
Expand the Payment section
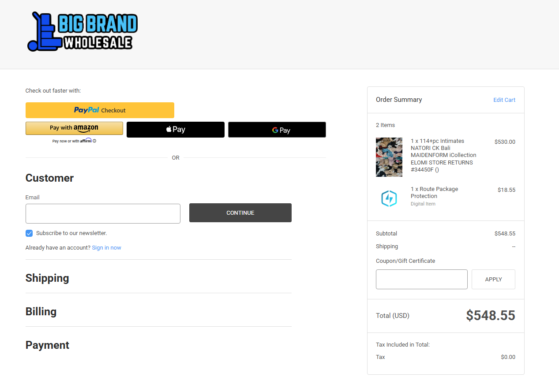[47, 345]
